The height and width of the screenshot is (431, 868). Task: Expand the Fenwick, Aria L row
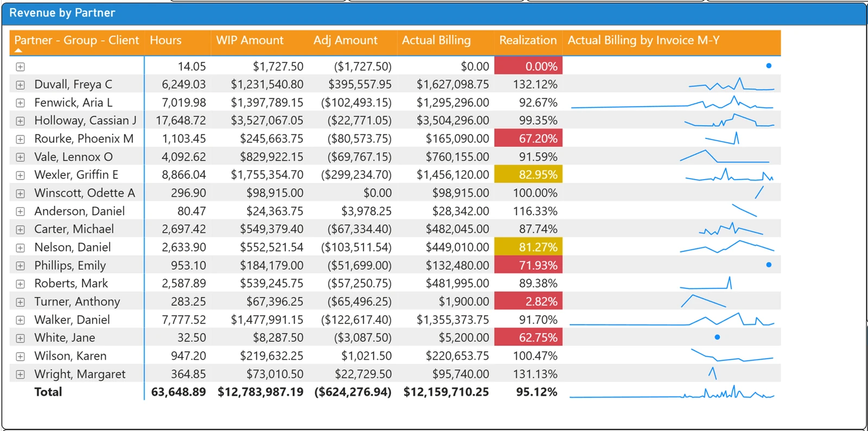pos(20,103)
